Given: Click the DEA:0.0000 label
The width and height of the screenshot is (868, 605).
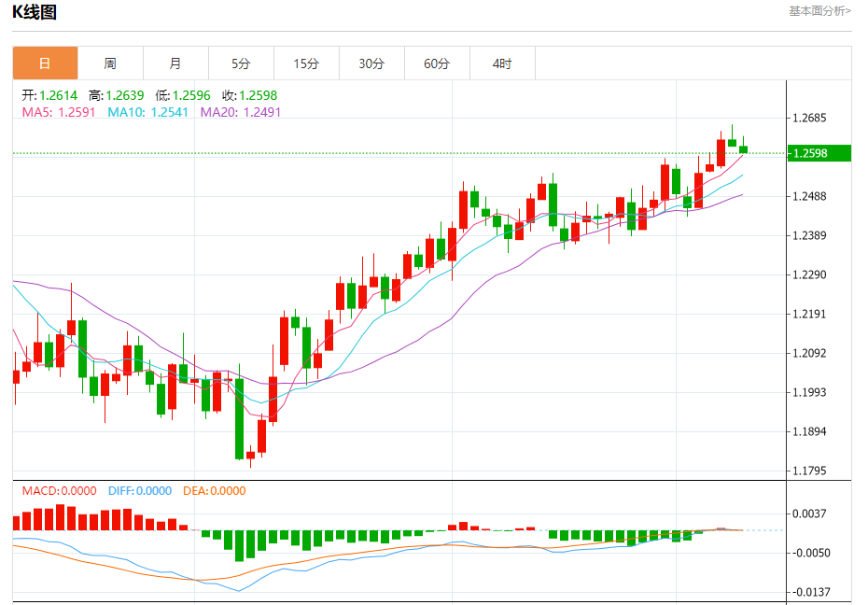Looking at the screenshot, I should coord(215,491).
